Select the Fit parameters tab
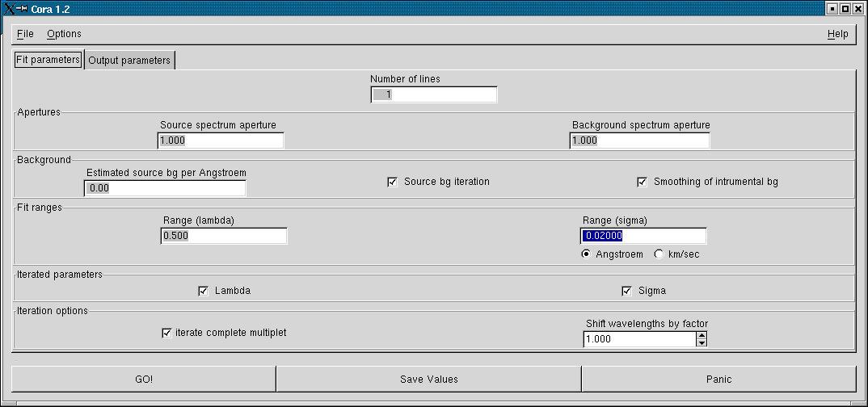The width and height of the screenshot is (868, 407). pyautogui.click(x=48, y=60)
